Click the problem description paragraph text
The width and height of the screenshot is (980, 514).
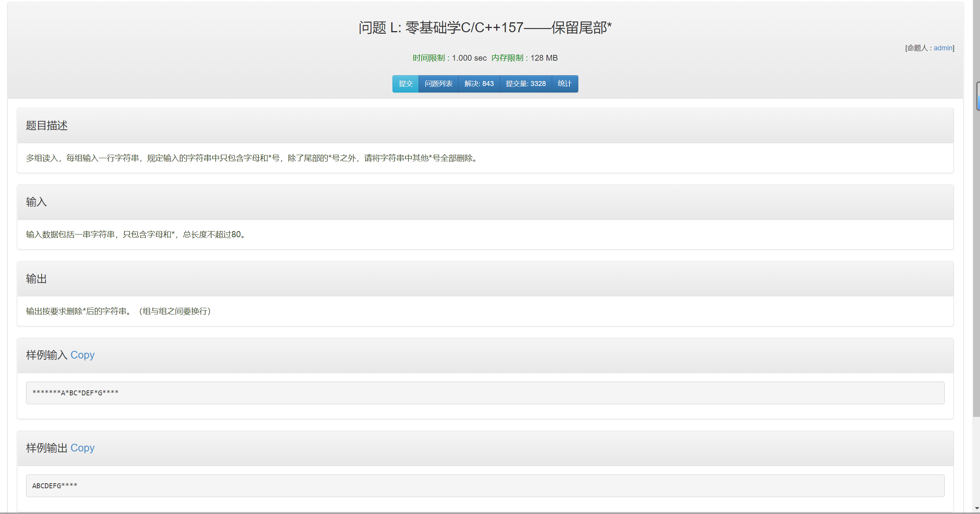[x=252, y=158]
